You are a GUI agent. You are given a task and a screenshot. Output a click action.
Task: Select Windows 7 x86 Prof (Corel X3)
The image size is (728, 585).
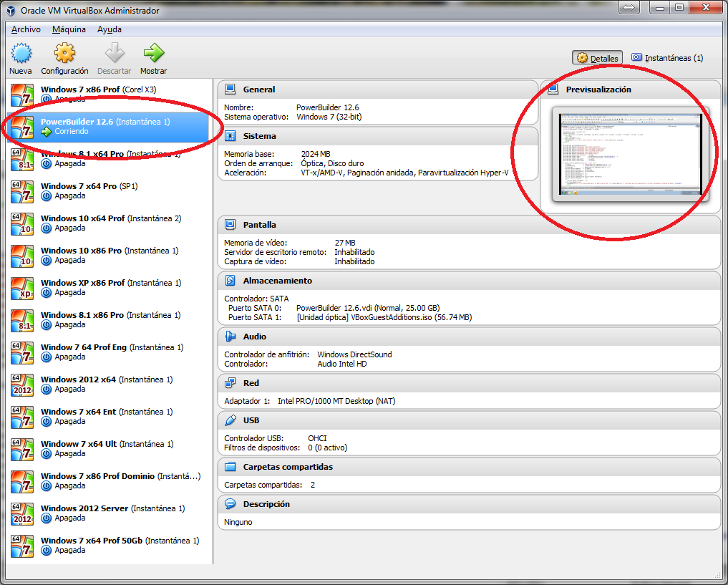(x=109, y=95)
